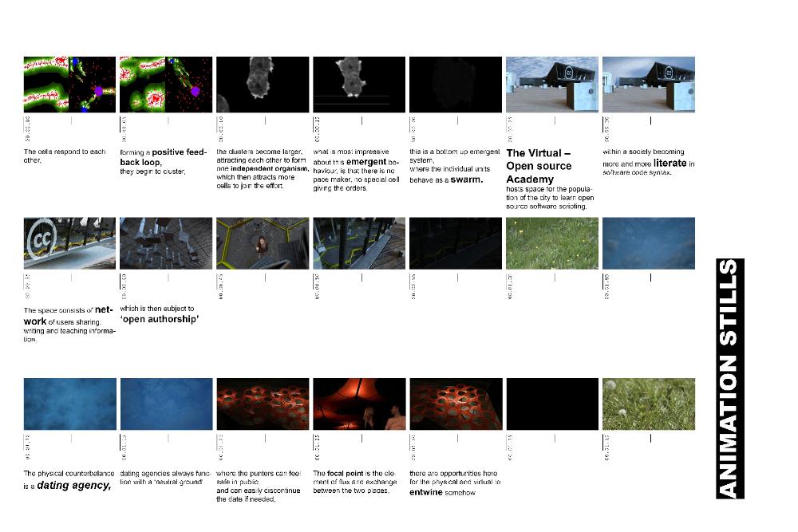Click the aerial still above 'open authorship'
Viewport: 798px width, 532px height.
[x=166, y=243]
